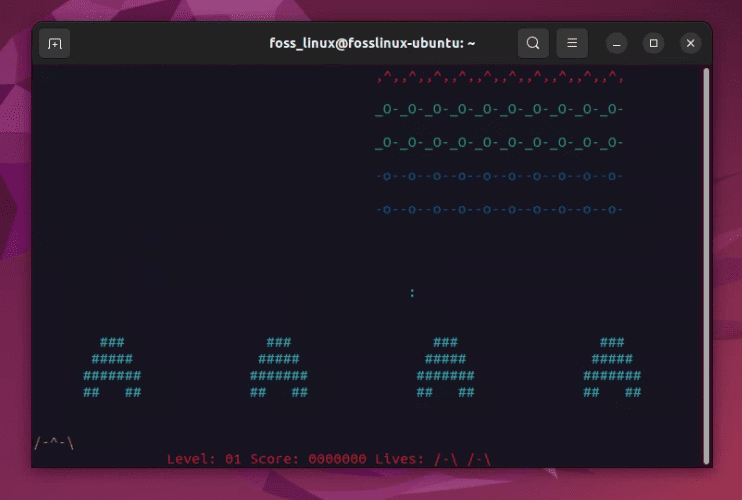The image size is (742, 500).
Task: Maximize the terminal window
Action: click(654, 44)
